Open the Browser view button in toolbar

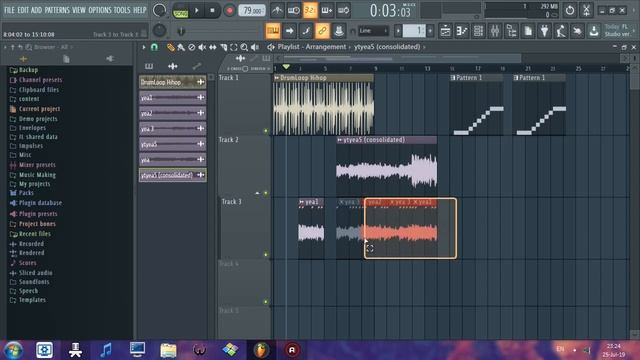point(511,31)
